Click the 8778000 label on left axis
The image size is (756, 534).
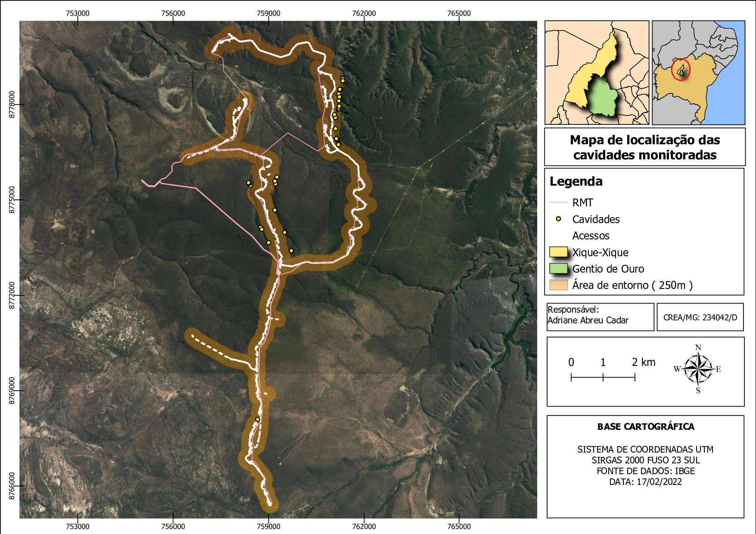12,104
